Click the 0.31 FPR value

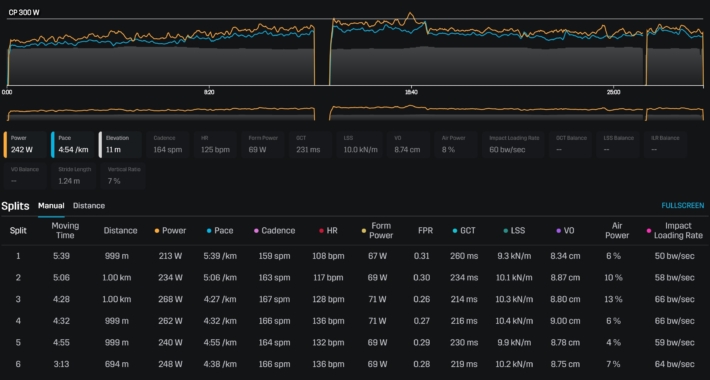tap(422, 256)
